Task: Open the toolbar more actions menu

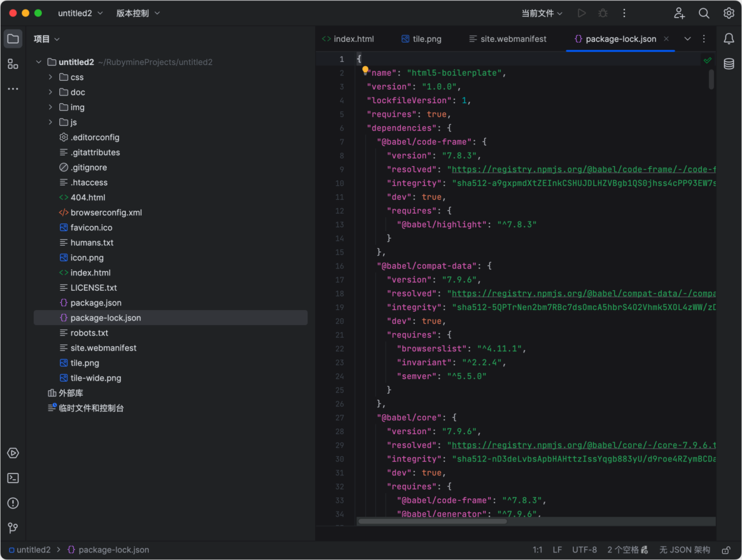Action: 624,13
